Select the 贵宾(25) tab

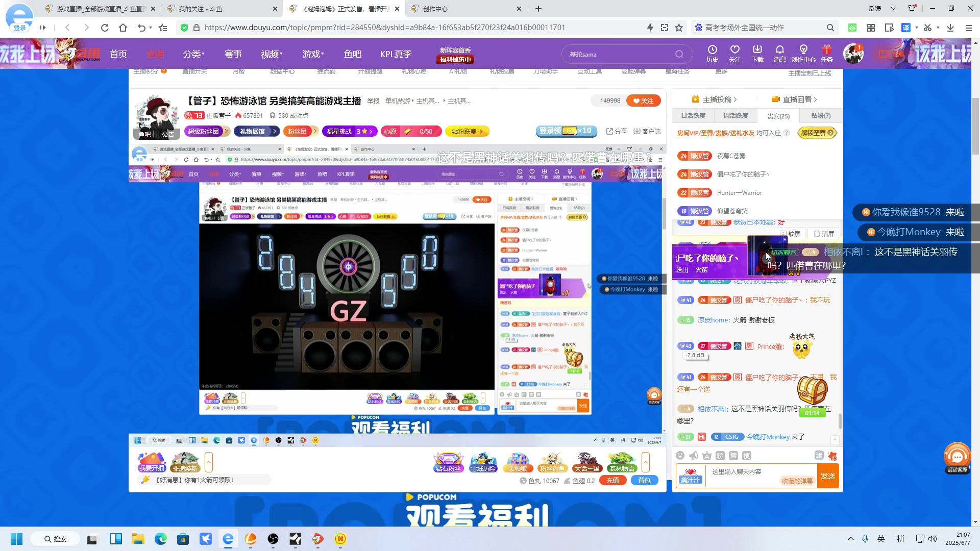click(778, 116)
